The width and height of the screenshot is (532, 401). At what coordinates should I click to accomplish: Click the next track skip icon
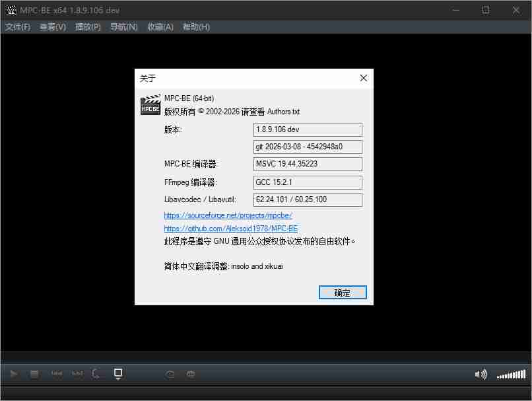point(77,374)
